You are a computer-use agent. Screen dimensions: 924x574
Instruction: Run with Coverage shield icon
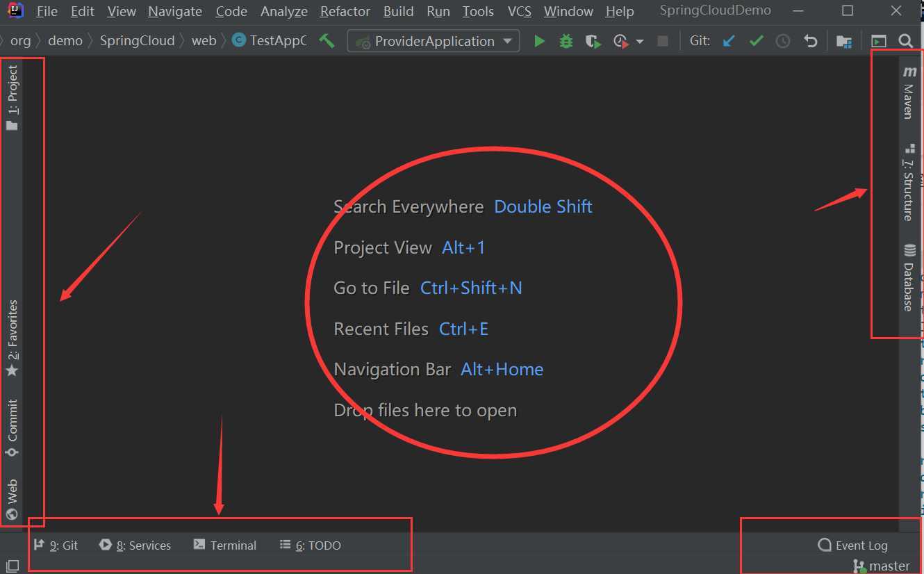pos(593,41)
